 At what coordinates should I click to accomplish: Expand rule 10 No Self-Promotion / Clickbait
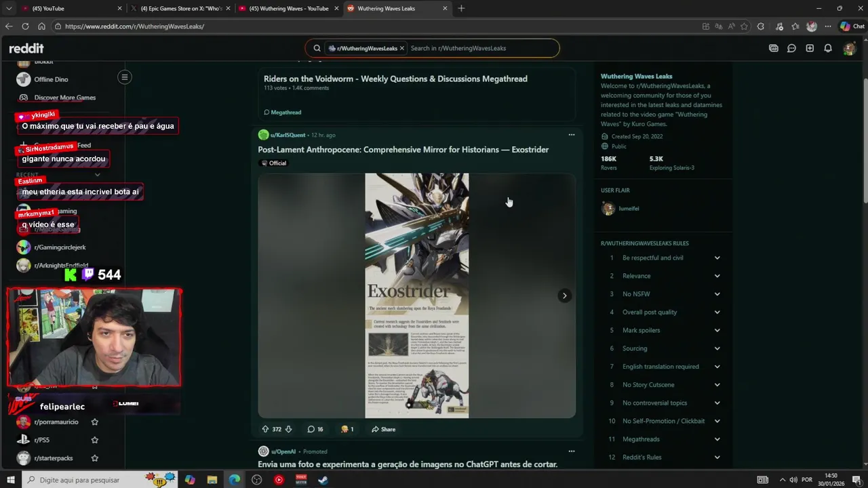tap(717, 421)
